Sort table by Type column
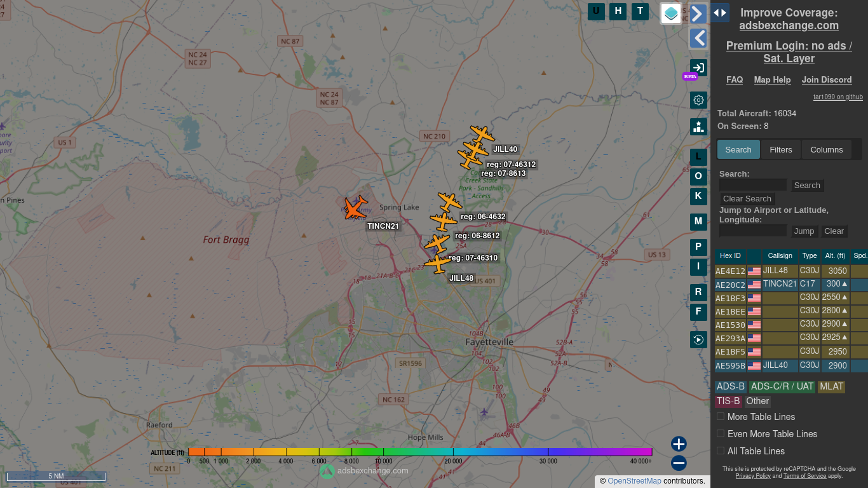Image resolution: width=868 pixels, height=488 pixels. pyautogui.click(x=810, y=256)
